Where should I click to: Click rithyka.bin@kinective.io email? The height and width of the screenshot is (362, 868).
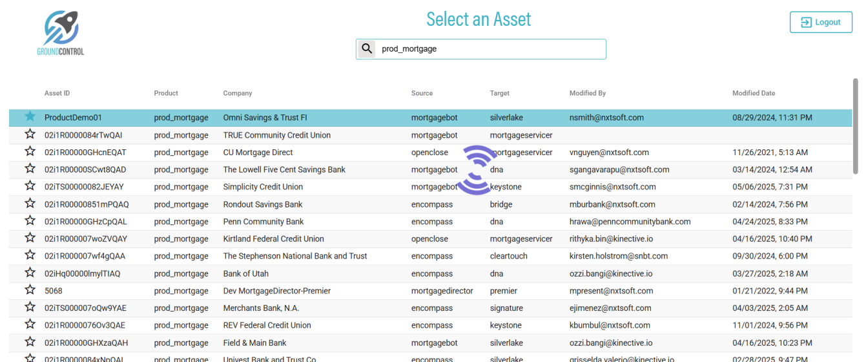(x=611, y=239)
